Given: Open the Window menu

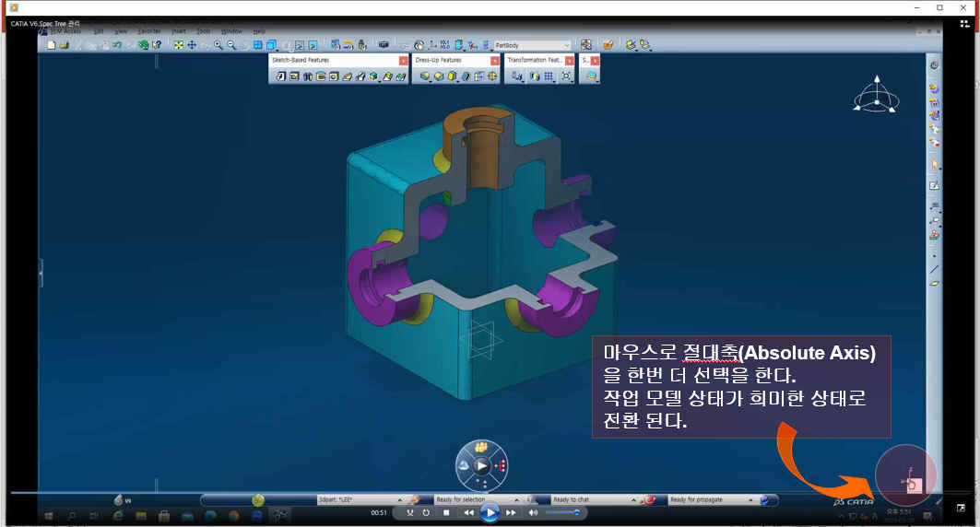Looking at the screenshot, I should 231,31.
